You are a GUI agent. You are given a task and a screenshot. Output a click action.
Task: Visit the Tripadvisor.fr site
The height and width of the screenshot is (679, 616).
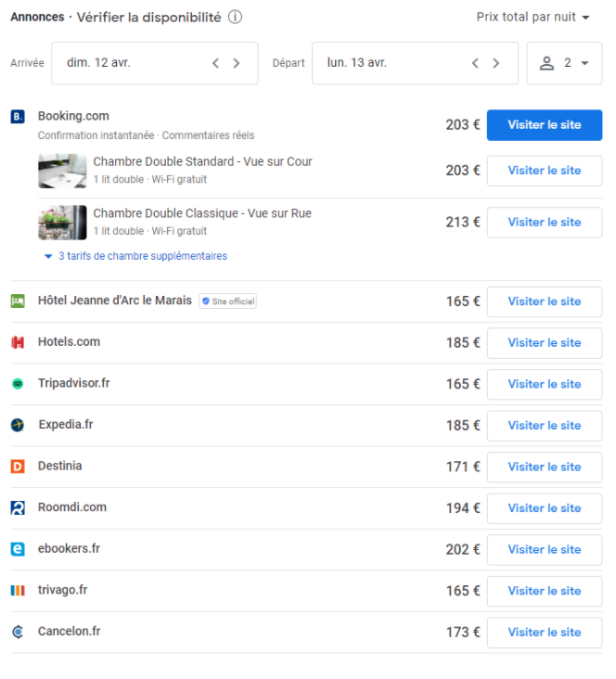point(545,385)
